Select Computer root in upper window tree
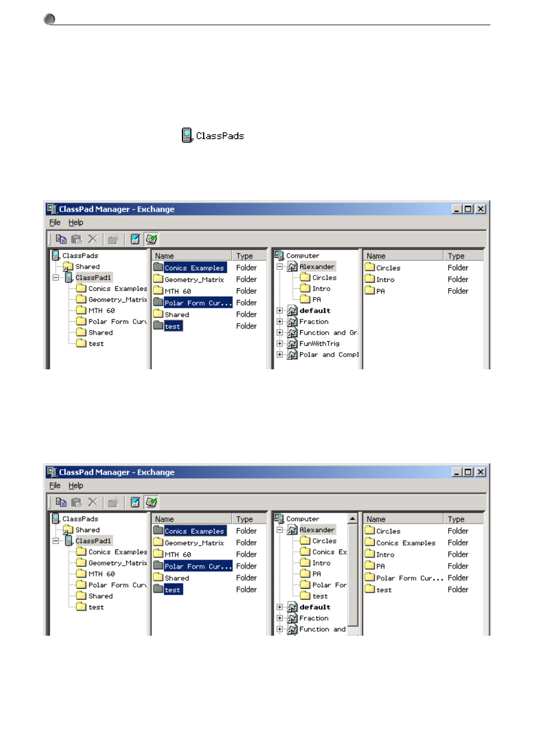 coord(303,256)
